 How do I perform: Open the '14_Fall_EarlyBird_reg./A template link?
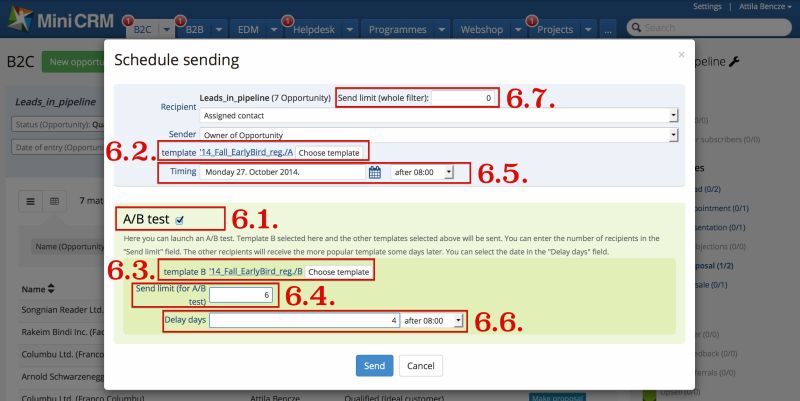click(246, 152)
